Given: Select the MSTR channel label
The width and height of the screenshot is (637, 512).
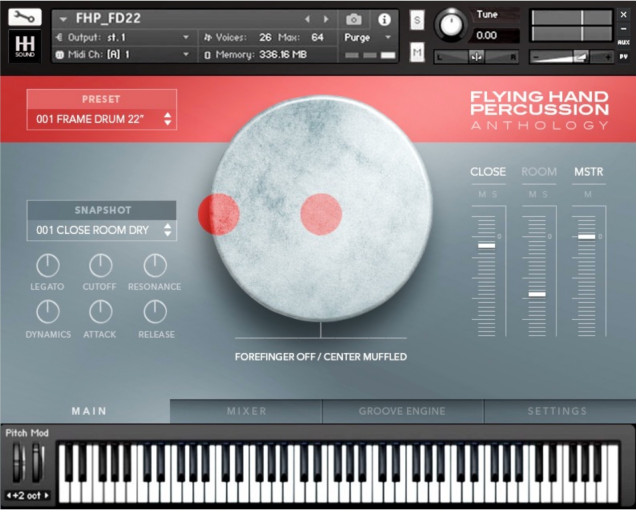Looking at the screenshot, I should pyautogui.click(x=589, y=172).
